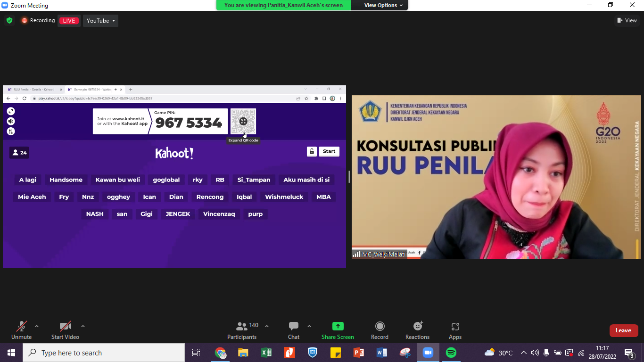Click the green encryption shield icon

coord(9,21)
